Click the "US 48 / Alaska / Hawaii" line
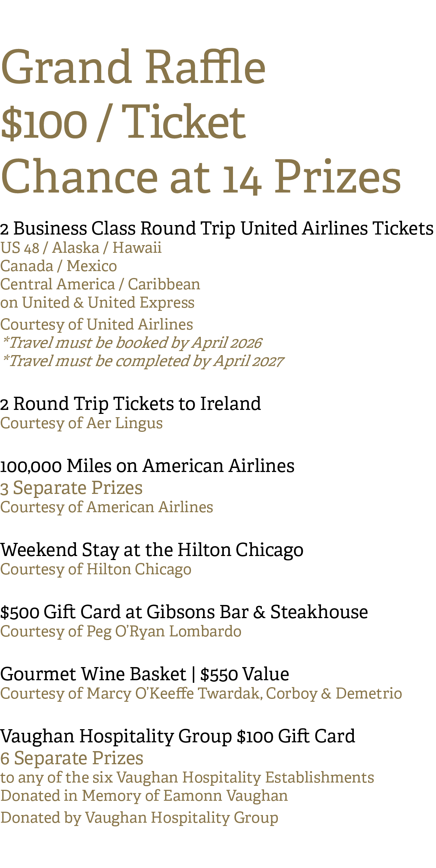Screen dimensions: 436x868 pos(81,248)
